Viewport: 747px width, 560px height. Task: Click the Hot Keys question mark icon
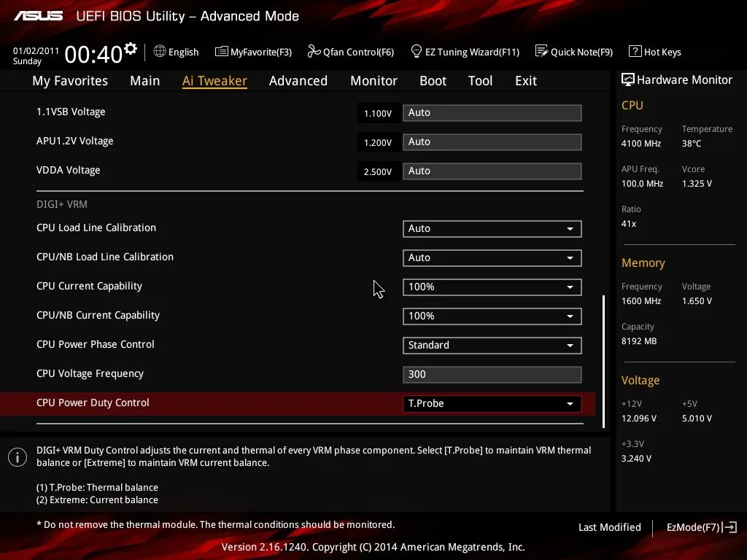(x=635, y=51)
